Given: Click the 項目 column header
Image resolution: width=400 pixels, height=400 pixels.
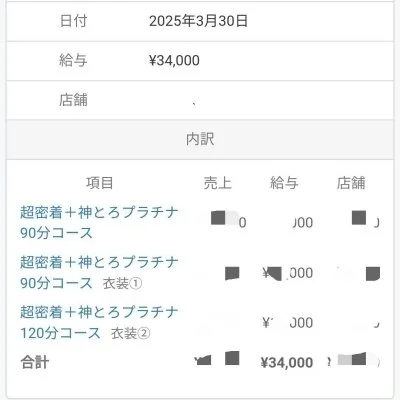Looking at the screenshot, I should tap(100, 183).
